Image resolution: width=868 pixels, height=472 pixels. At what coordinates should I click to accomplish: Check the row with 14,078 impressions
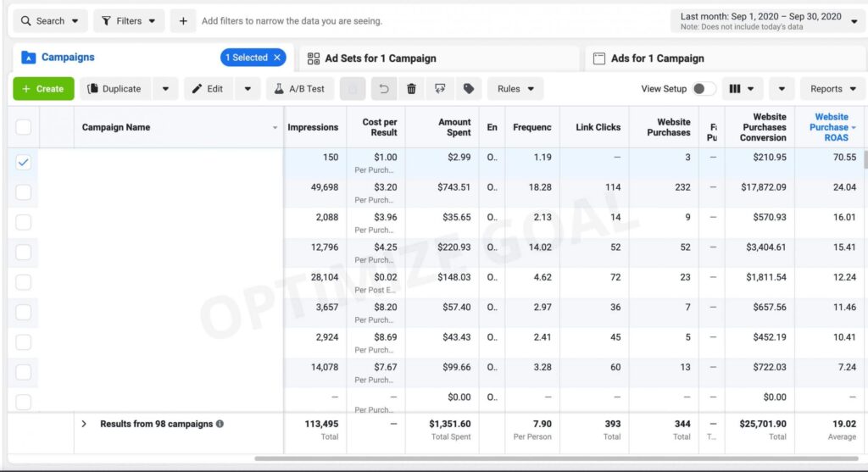23,372
